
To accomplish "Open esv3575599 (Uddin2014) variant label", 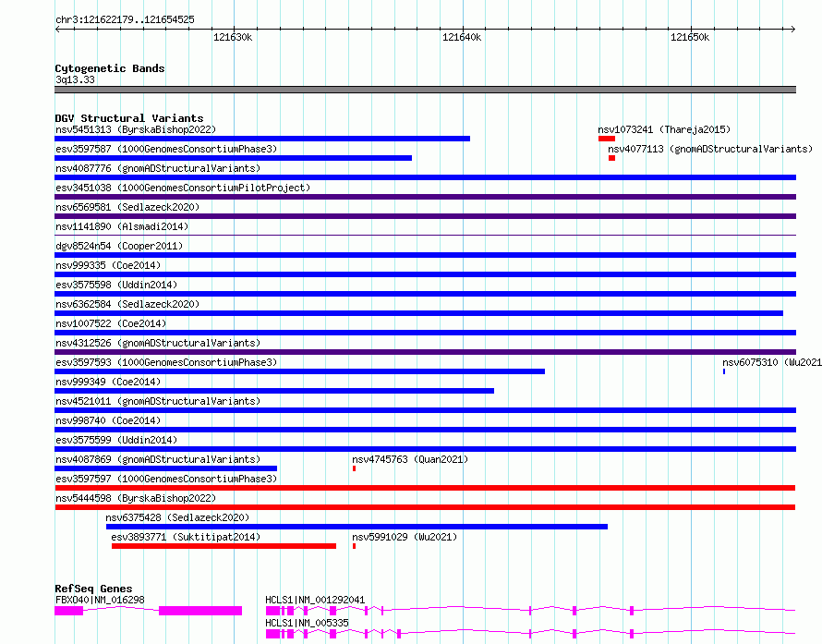I will tap(116, 440).
